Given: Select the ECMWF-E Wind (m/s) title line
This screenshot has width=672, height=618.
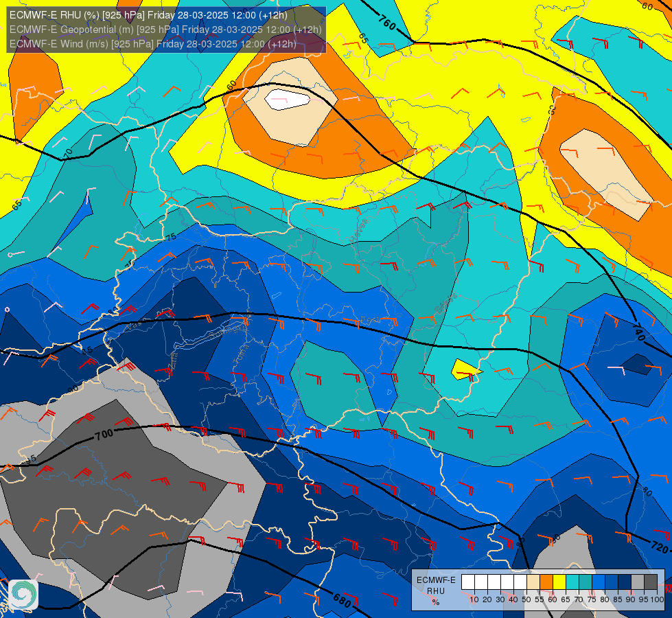Looking at the screenshot, I should coord(153,44).
